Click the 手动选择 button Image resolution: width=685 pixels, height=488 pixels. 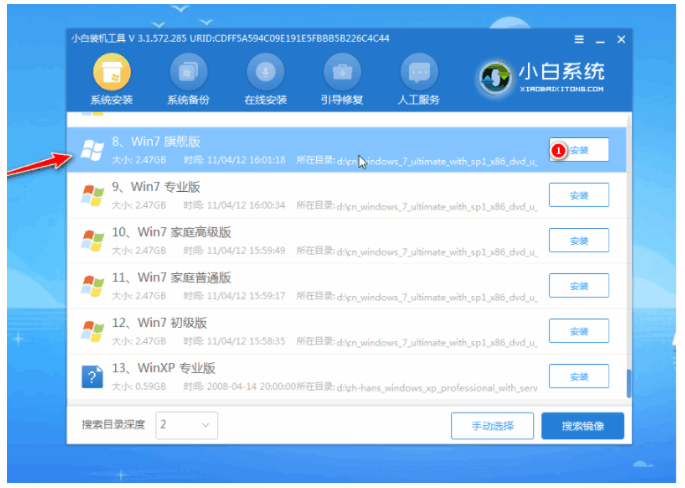(492, 426)
